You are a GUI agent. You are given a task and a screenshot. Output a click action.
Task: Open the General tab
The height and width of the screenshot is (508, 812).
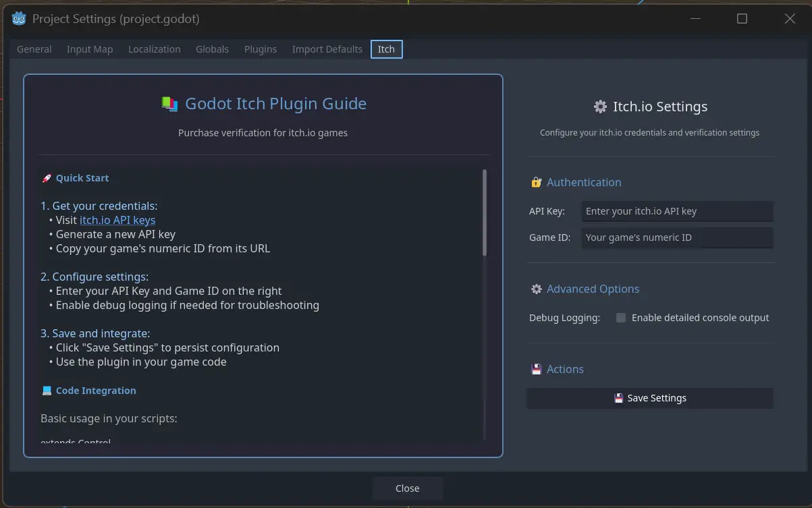pos(34,49)
